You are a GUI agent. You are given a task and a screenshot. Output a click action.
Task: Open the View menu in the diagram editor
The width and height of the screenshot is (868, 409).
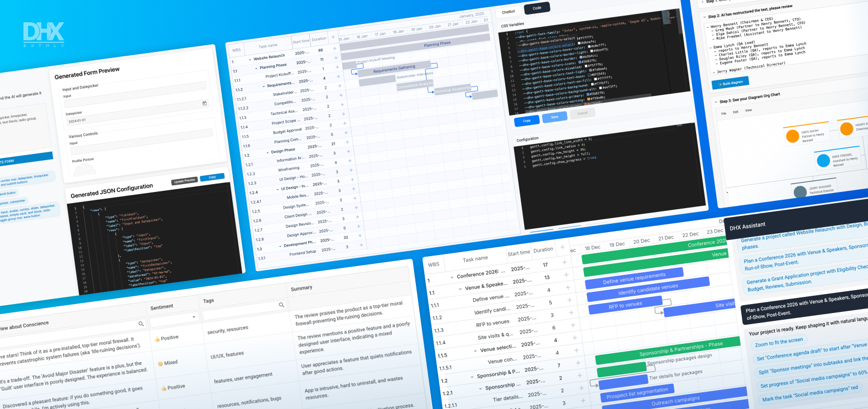click(x=750, y=110)
